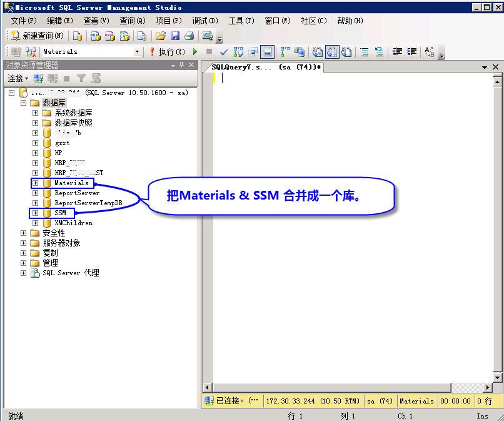Set results to file output
The width and height of the screenshot is (504, 421).
(346, 52)
